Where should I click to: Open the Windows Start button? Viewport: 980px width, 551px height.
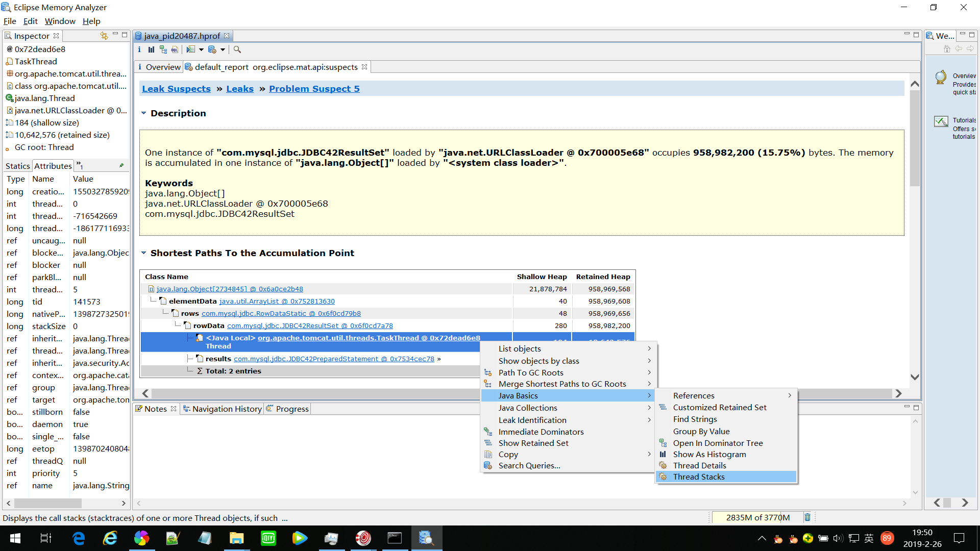coord(15,538)
